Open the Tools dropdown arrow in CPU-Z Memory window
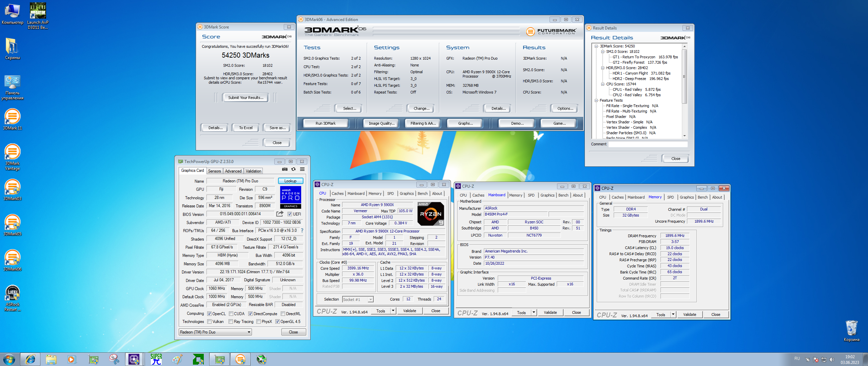 pyautogui.click(x=673, y=314)
